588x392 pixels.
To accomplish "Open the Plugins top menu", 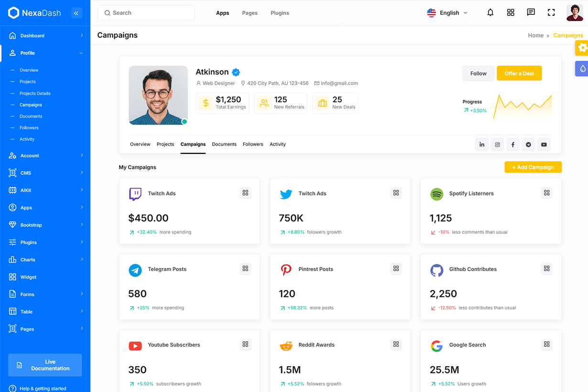I will pyautogui.click(x=280, y=13).
